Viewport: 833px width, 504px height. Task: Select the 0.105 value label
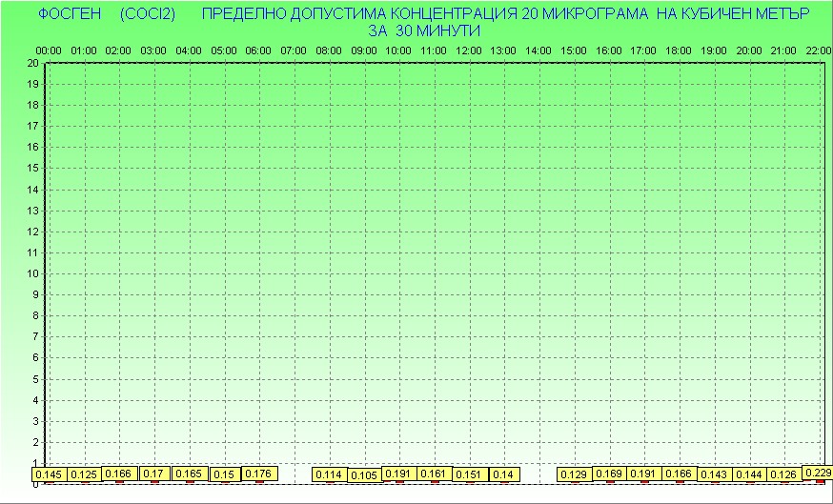[364, 475]
